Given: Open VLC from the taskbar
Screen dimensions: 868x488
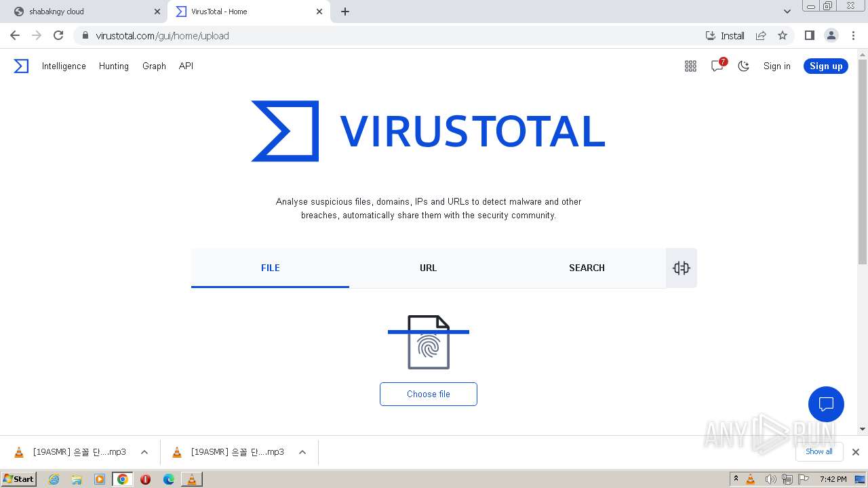Looking at the screenshot, I should pos(192,479).
